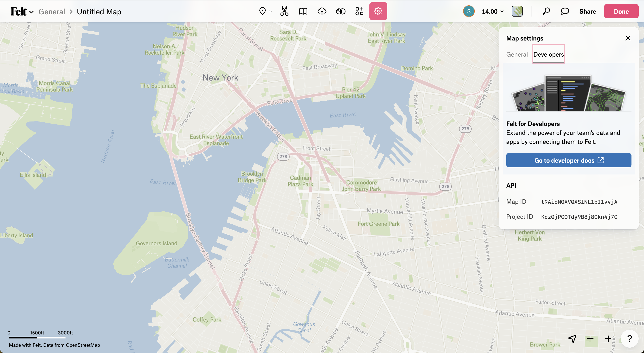Click the Governors Island label
Viewport: 644px width, 353px height.
(156, 243)
